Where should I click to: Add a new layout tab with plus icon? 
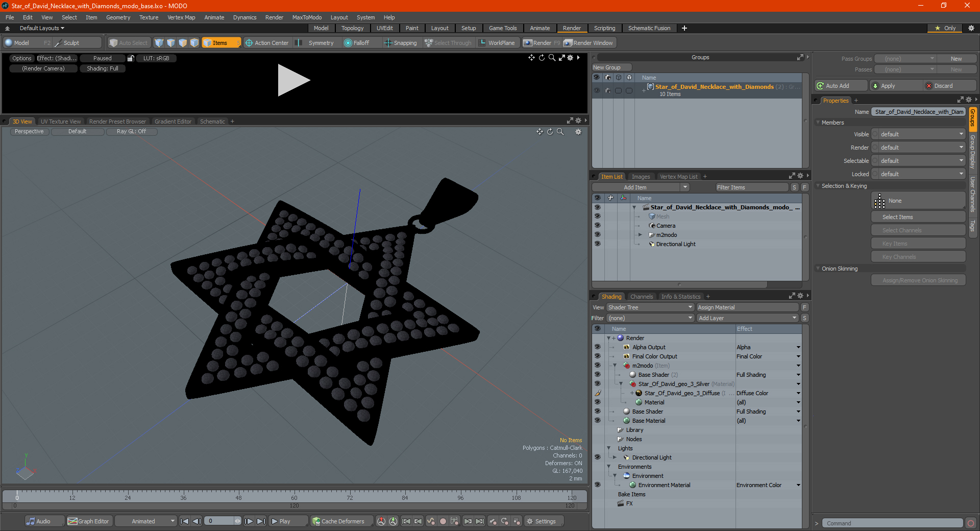click(684, 28)
